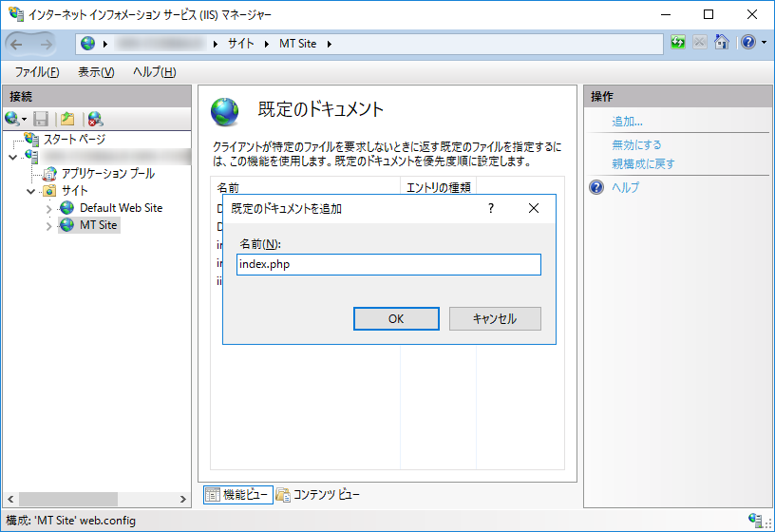Click the save floppy disk icon
This screenshot has width=775, height=532.
click(41, 119)
